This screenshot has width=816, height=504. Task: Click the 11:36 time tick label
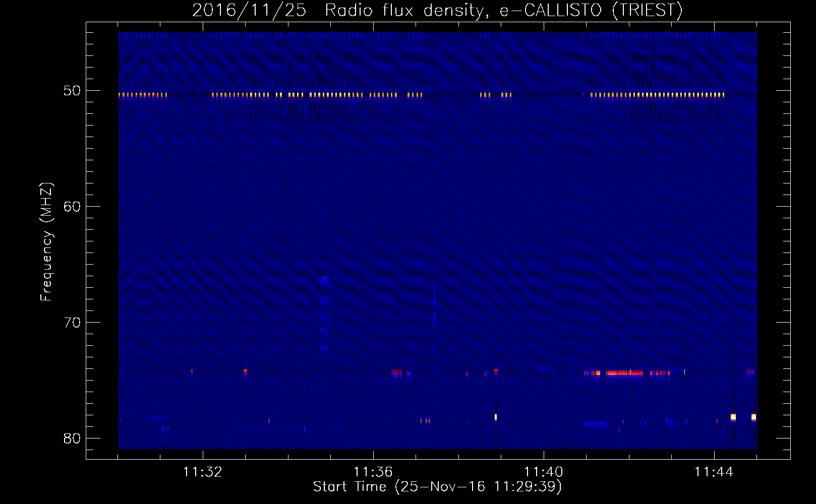tap(373, 472)
